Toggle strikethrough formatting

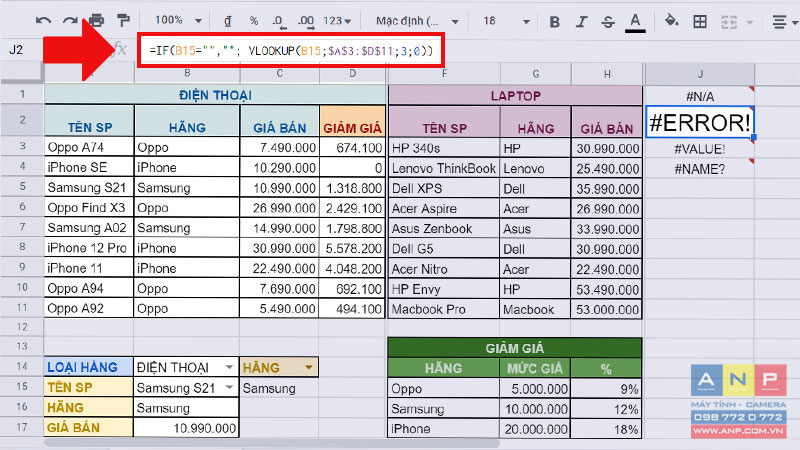tap(608, 21)
